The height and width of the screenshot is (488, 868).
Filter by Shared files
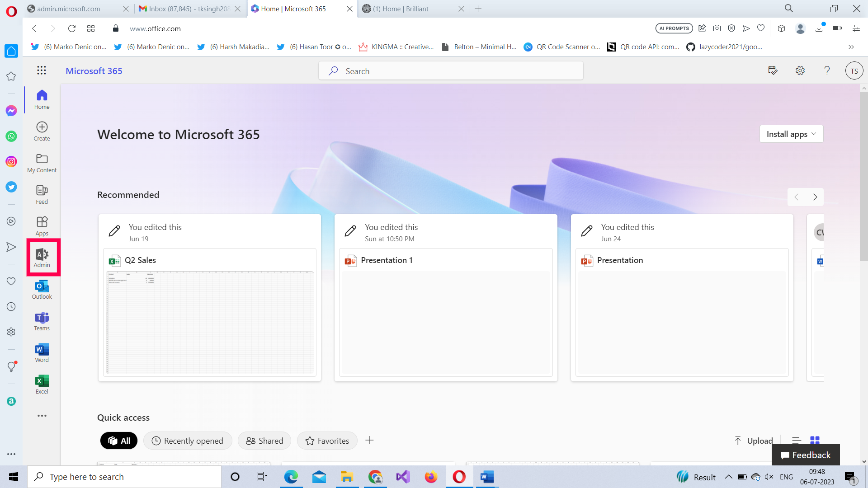click(x=264, y=441)
